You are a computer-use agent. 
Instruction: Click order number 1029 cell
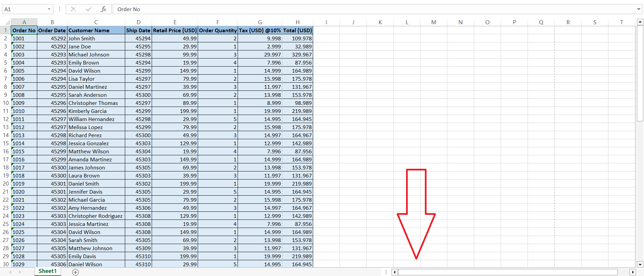point(24,264)
